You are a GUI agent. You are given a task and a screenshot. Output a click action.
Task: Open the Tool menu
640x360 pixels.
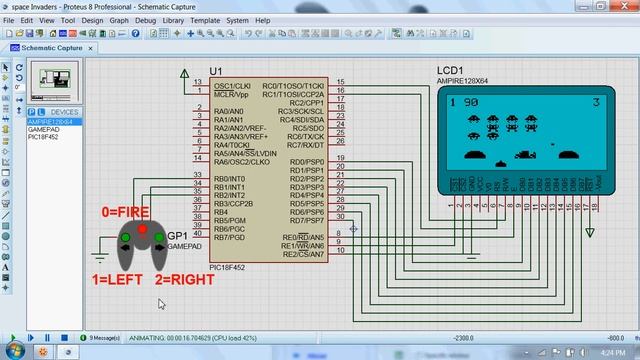pyautogui.click(x=68, y=20)
